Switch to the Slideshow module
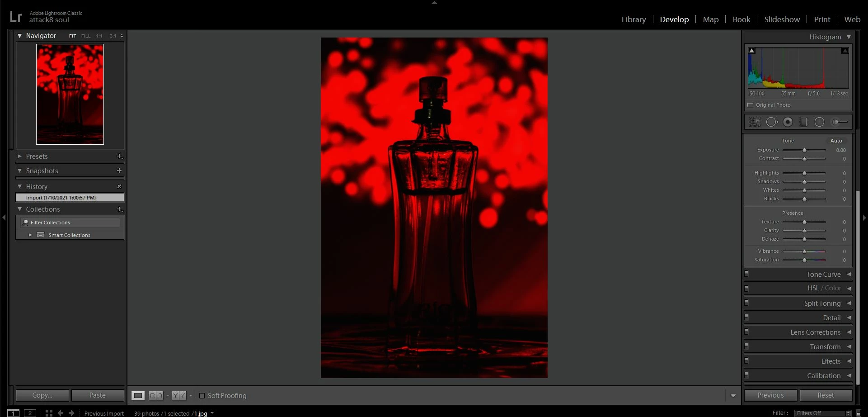The height and width of the screenshot is (417, 868). (x=782, y=19)
